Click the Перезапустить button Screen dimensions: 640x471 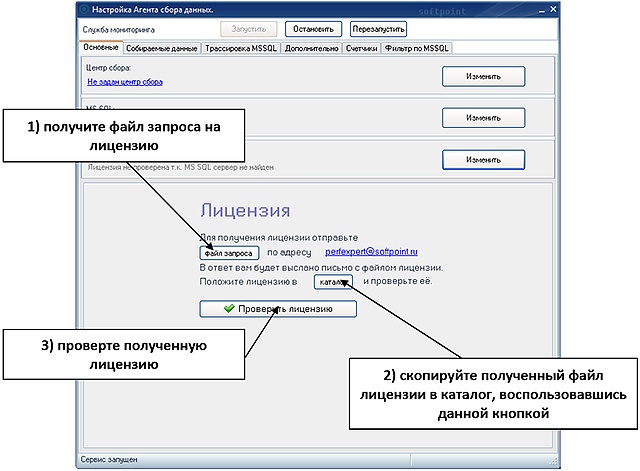[378, 29]
